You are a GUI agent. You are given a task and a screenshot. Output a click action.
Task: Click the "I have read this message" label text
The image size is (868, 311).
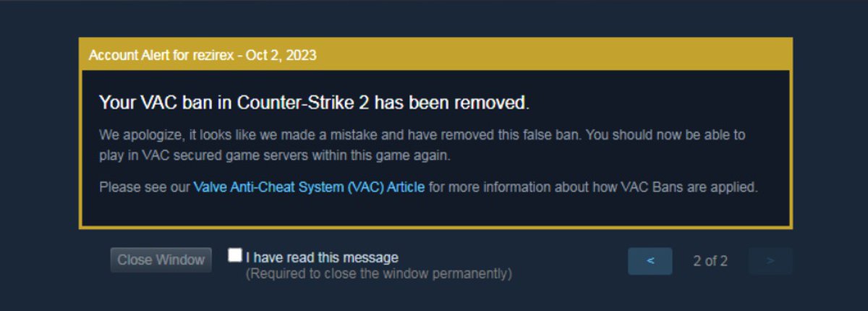pyautogui.click(x=322, y=257)
